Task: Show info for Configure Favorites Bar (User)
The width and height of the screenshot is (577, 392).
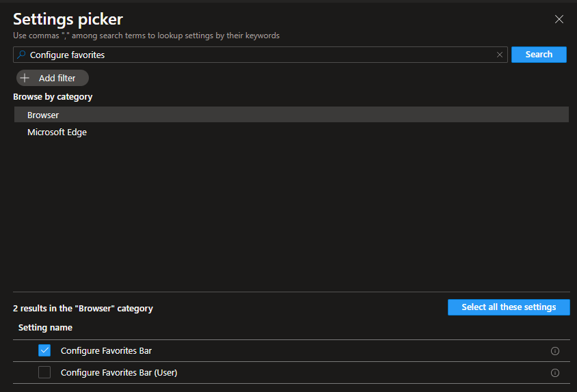Action: click(x=555, y=372)
